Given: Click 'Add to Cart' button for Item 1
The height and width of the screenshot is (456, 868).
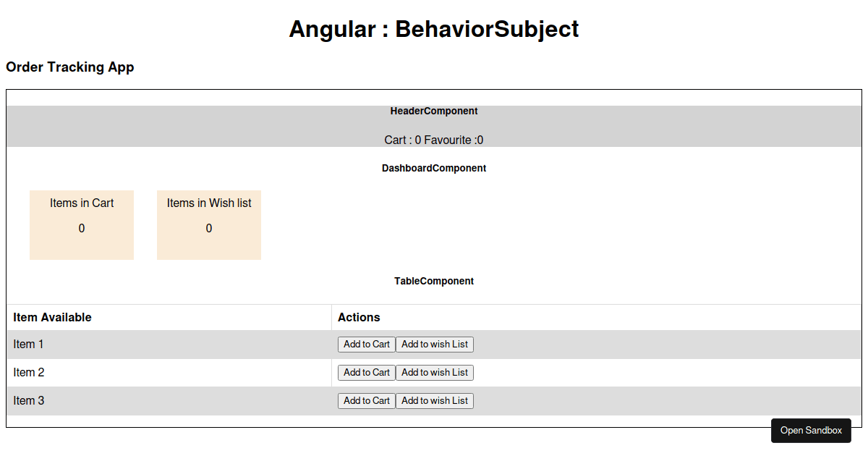Looking at the screenshot, I should point(366,344).
